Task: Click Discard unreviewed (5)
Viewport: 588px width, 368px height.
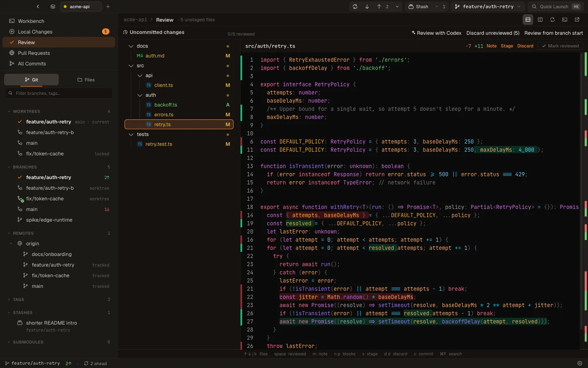Action: [493, 33]
